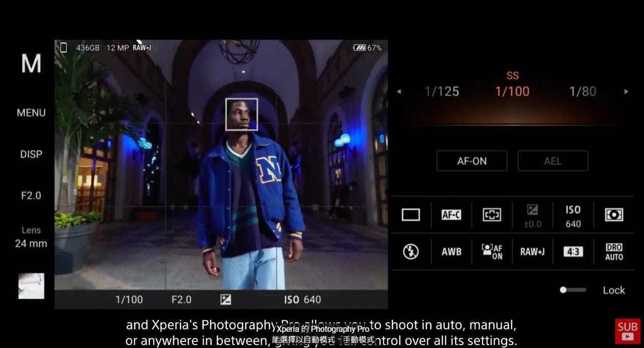
Task: Open the ISO 640 setting tile
Action: [573, 216]
